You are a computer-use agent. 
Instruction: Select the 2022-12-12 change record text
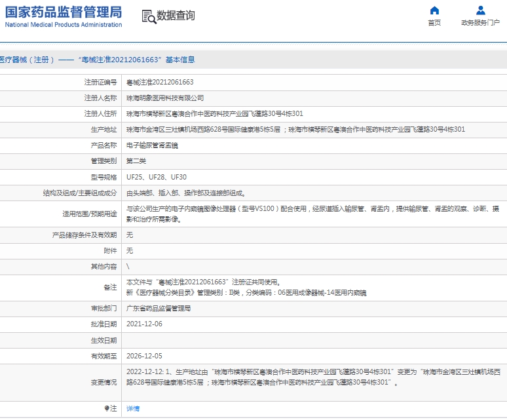tap(313, 377)
